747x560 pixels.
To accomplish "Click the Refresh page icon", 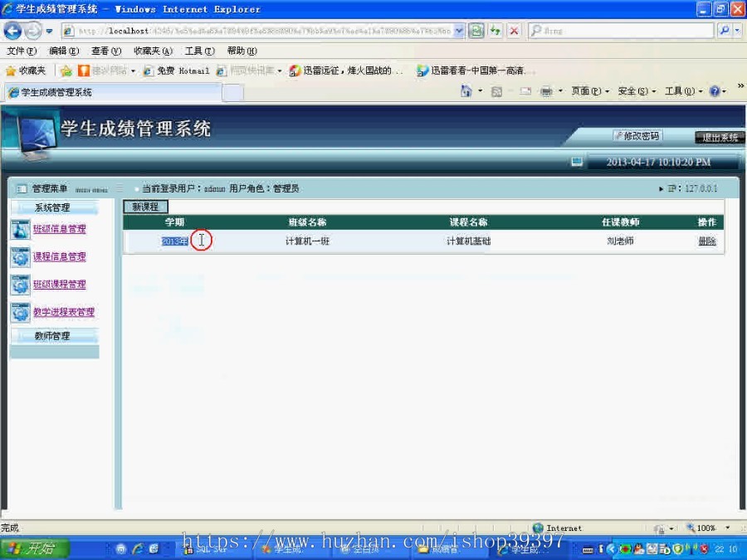I will tap(496, 31).
